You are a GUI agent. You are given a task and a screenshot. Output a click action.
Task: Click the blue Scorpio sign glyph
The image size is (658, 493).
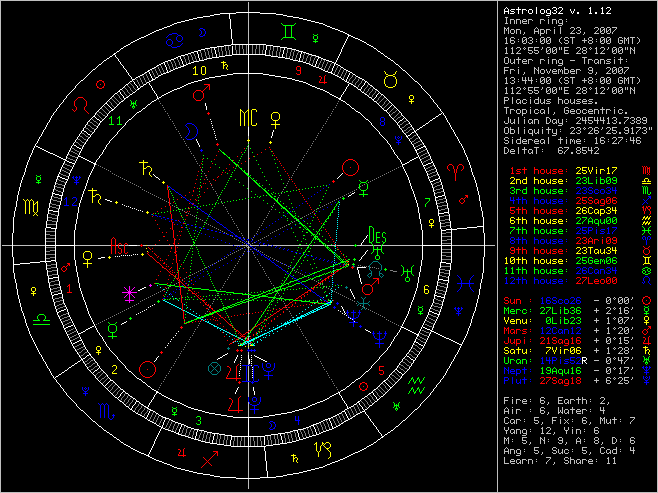coord(105,411)
